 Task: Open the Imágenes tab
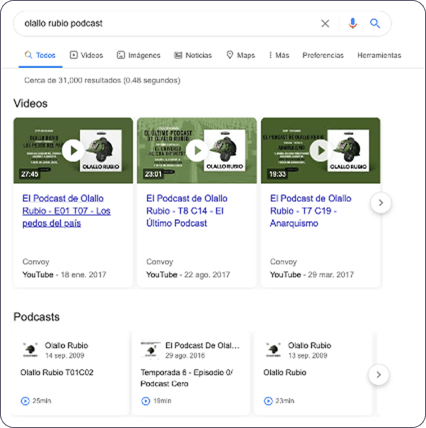coord(138,55)
